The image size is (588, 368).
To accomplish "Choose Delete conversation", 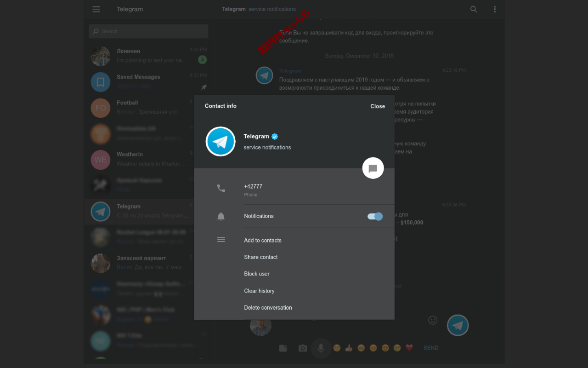I will tap(268, 308).
